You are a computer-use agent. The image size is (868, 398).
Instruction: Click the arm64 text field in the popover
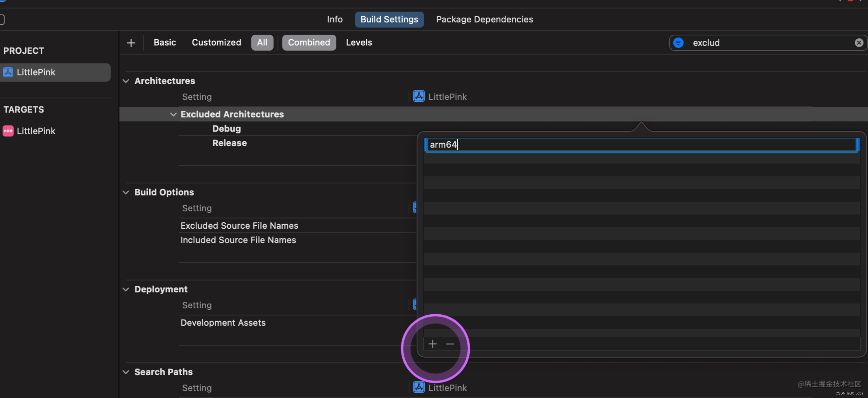642,145
